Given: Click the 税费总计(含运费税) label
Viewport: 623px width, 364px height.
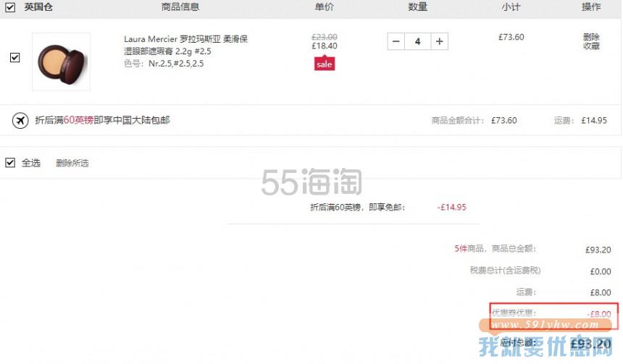Looking at the screenshot, I should pos(505,271).
